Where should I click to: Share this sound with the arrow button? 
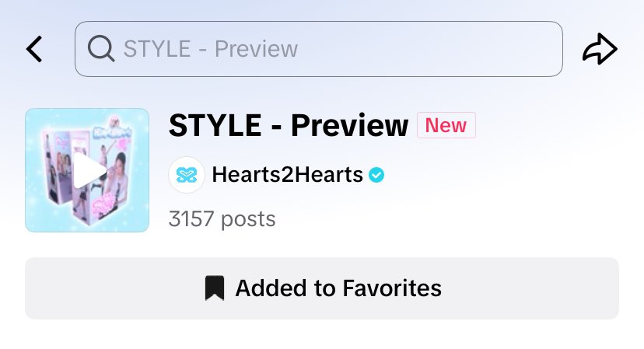coord(600,49)
